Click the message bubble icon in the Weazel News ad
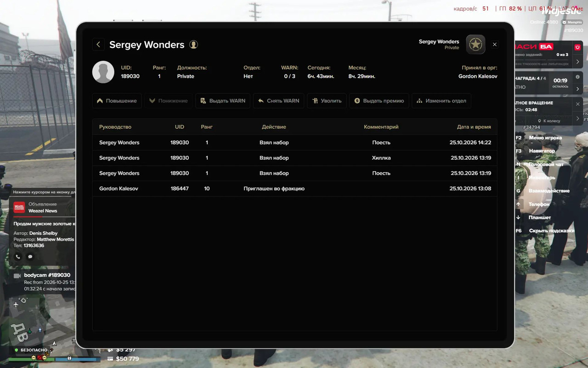 30,257
